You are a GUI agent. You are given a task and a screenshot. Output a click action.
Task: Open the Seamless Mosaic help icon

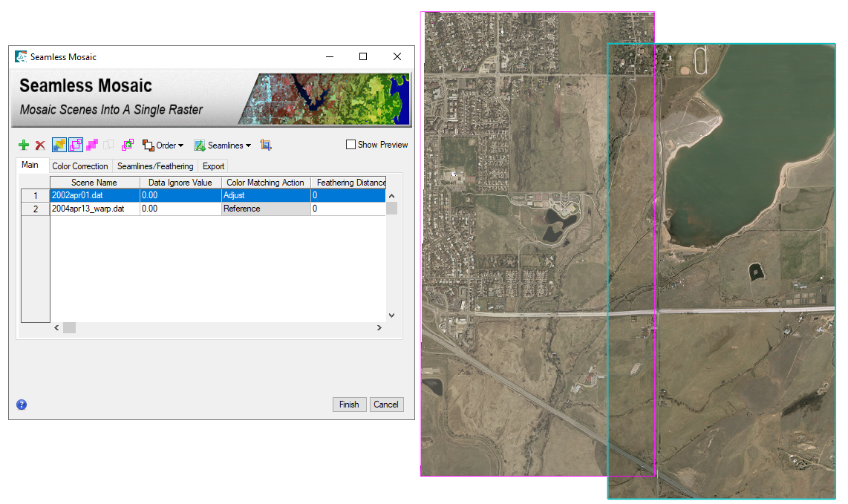point(22,405)
